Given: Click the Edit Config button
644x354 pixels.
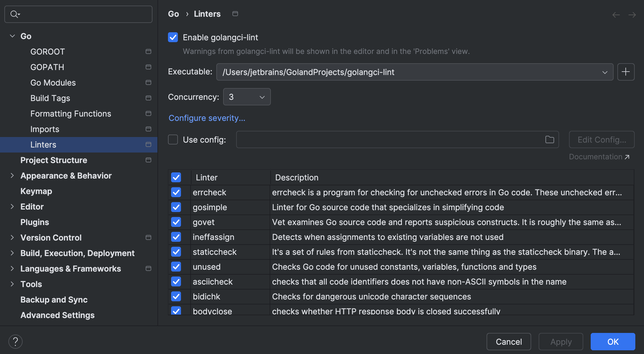Looking at the screenshot, I should pos(601,139).
